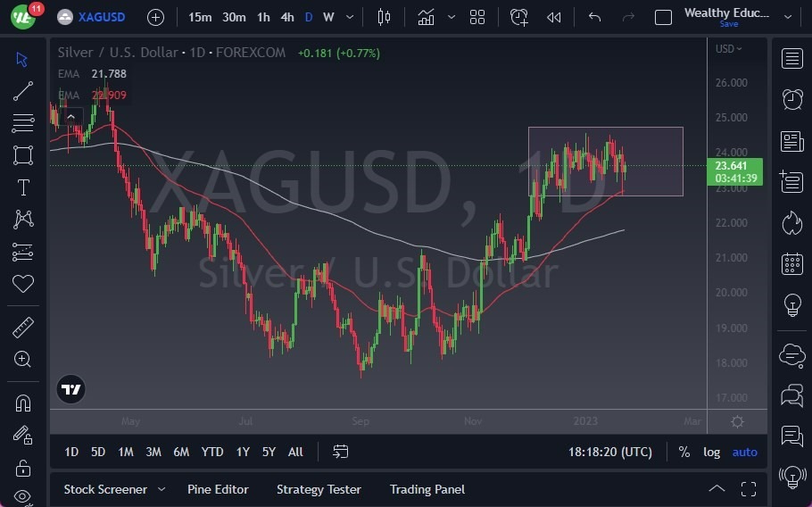Open the ideas lightbulb panel
812x507 pixels.
(x=791, y=304)
